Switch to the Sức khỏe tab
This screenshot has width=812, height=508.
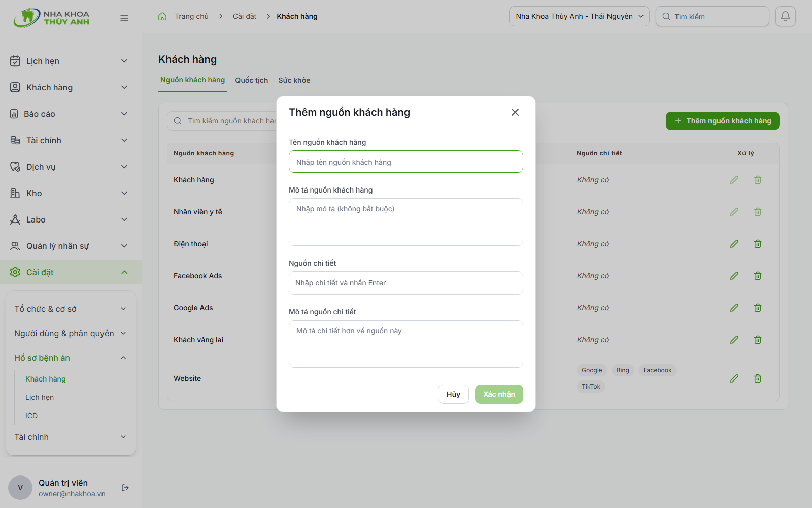click(x=294, y=80)
